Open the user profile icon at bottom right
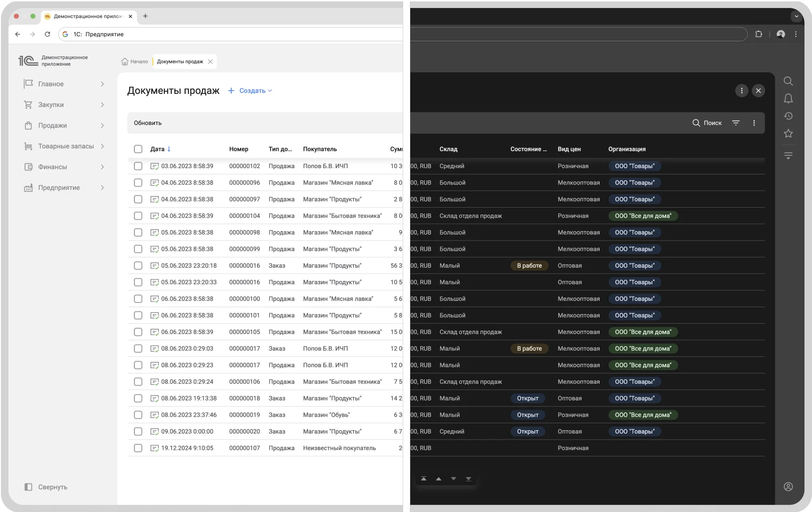Image resolution: width=812 pixels, height=512 pixels. click(788, 487)
